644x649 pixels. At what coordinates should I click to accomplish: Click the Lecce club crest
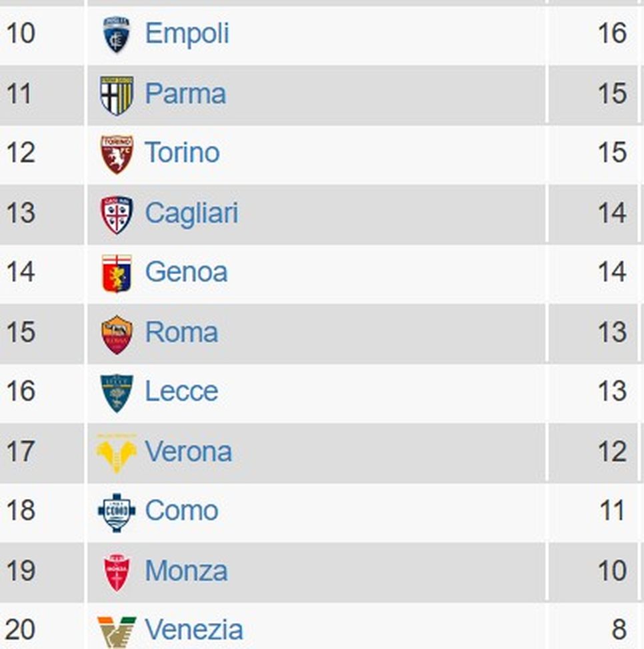117,392
